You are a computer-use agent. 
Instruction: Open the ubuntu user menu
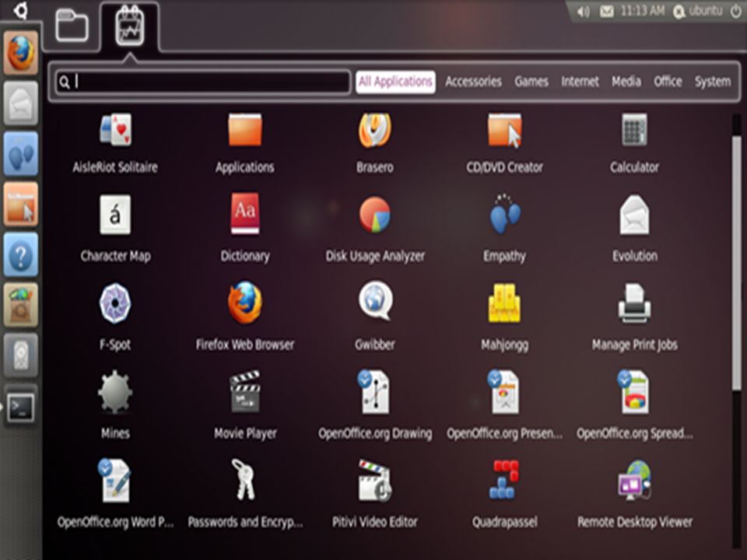(x=698, y=11)
